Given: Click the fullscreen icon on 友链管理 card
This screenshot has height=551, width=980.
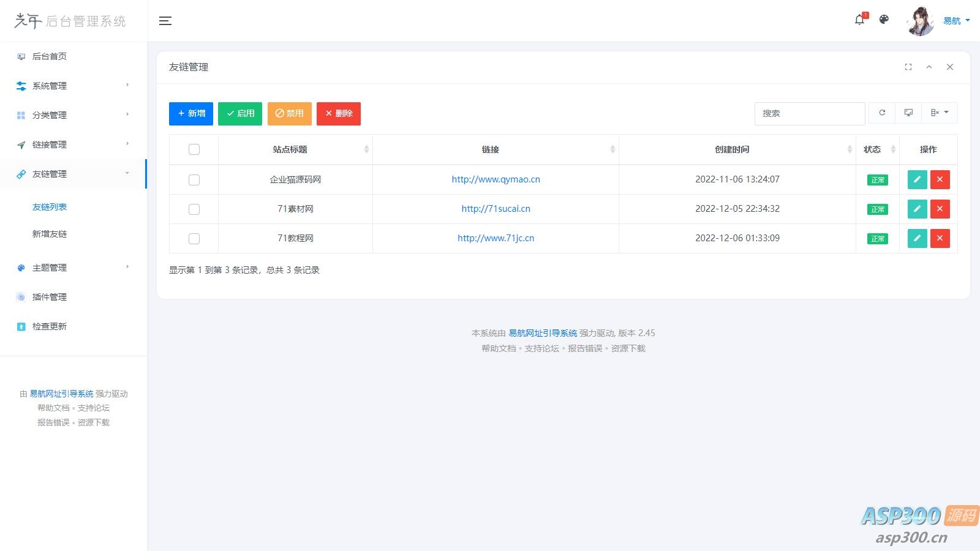Looking at the screenshot, I should click(x=908, y=67).
